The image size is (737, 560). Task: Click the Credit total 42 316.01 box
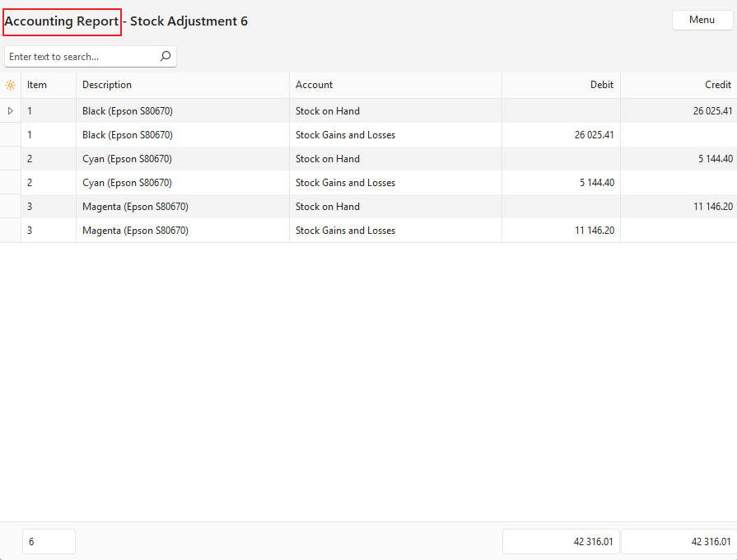pos(679,541)
